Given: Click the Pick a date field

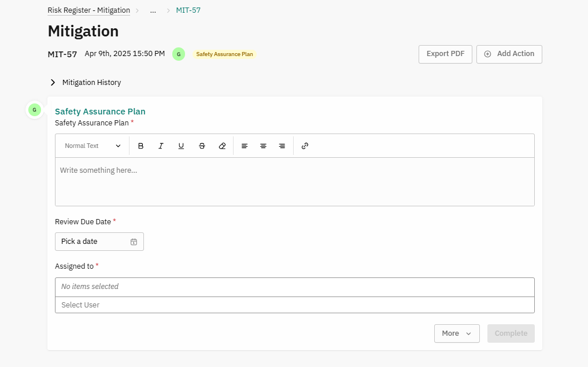Looking at the screenshot, I should pyautogui.click(x=99, y=242).
